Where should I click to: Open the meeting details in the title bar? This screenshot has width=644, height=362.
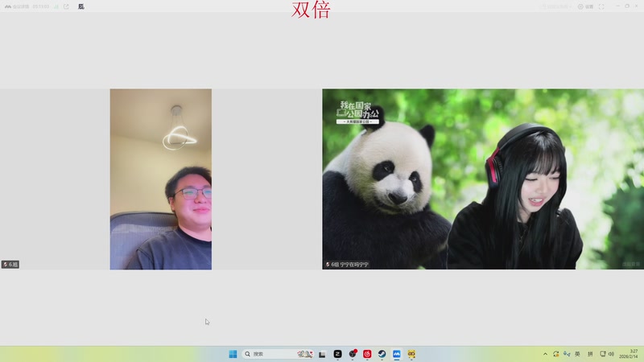[x=16, y=6]
